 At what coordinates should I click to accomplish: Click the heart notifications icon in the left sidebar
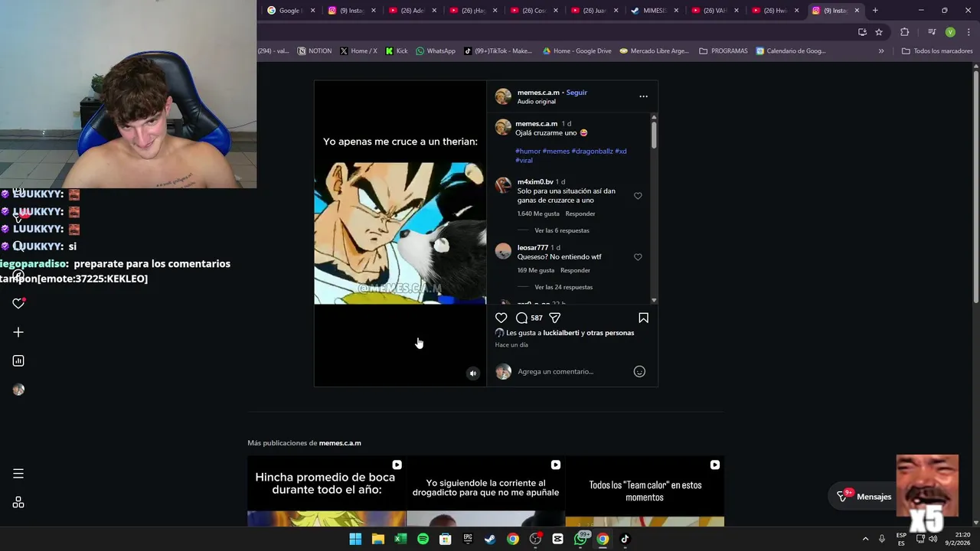pos(18,303)
